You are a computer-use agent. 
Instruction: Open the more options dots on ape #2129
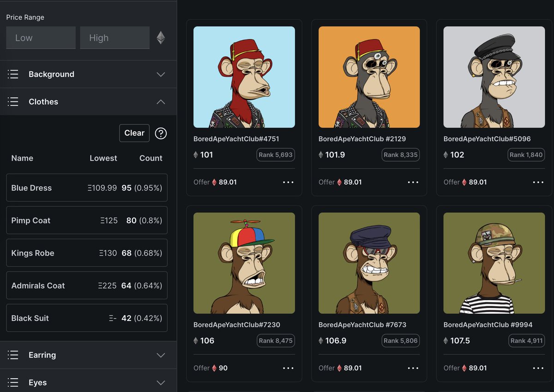tap(413, 182)
